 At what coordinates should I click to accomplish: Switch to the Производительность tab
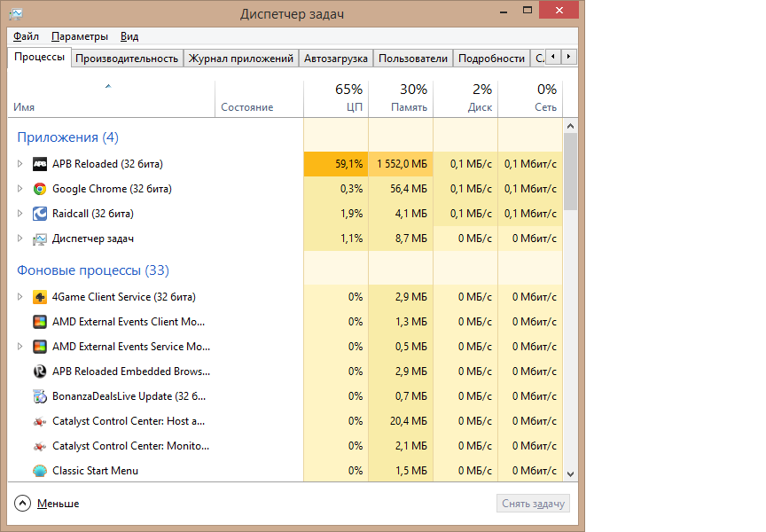127,59
